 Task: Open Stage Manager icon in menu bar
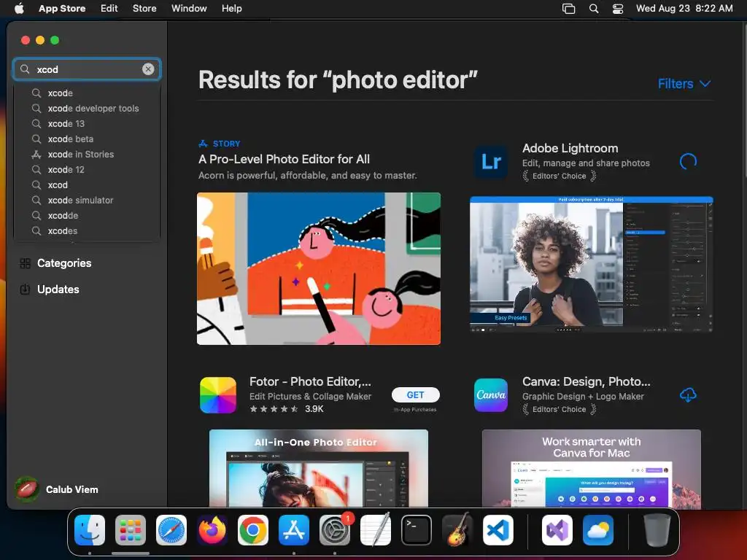[568, 9]
